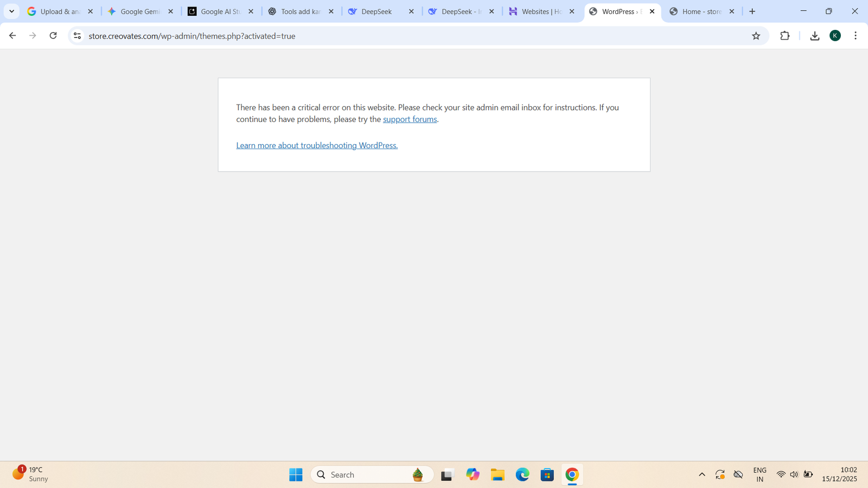The width and height of the screenshot is (868, 488).
Task: View site information icon in address bar
Action: pos(78,36)
